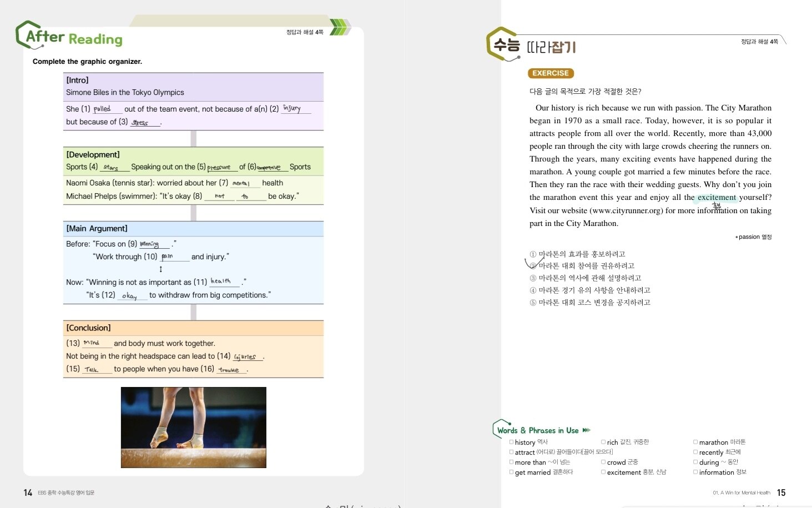Click page number 15
The height and width of the screenshot is (508, 812).
(781, 492)
